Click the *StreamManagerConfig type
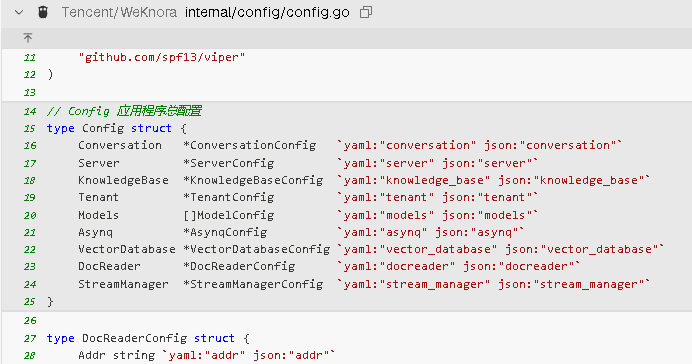692x364 pixels. (253, 285)
